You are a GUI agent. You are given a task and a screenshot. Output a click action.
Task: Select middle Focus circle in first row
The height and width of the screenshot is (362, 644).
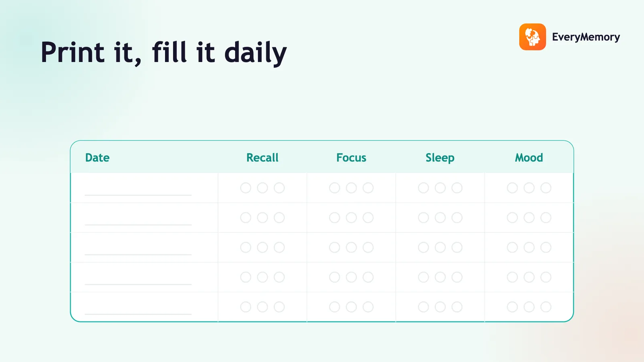point(351,188)
